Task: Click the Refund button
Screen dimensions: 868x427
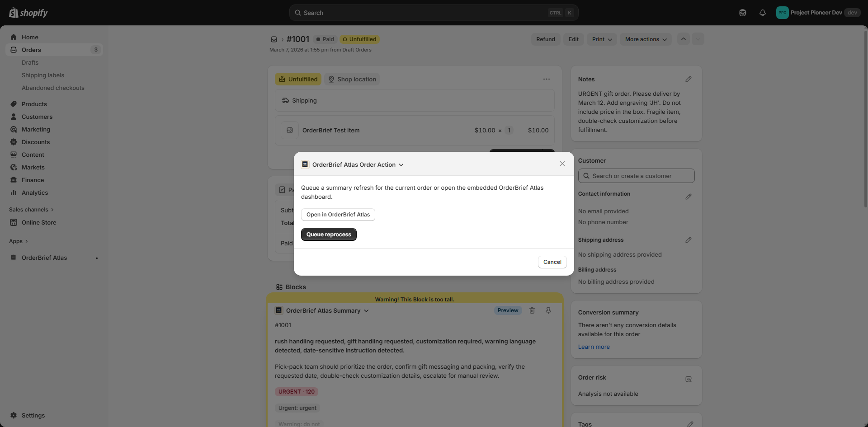Action: [546, 39]
